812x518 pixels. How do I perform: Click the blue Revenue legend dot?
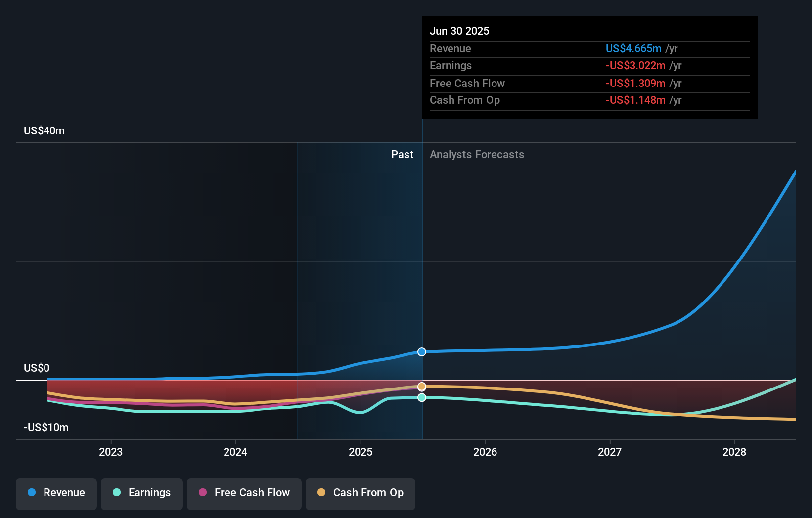tap(32, 492)
